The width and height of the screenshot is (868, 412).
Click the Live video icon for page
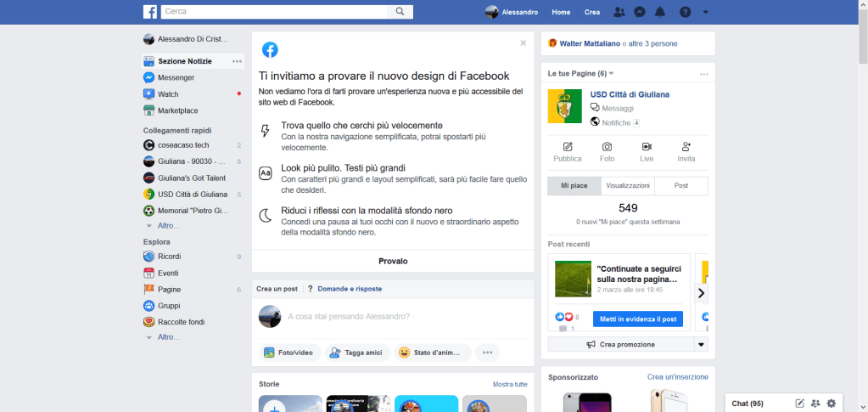[647, 151]
